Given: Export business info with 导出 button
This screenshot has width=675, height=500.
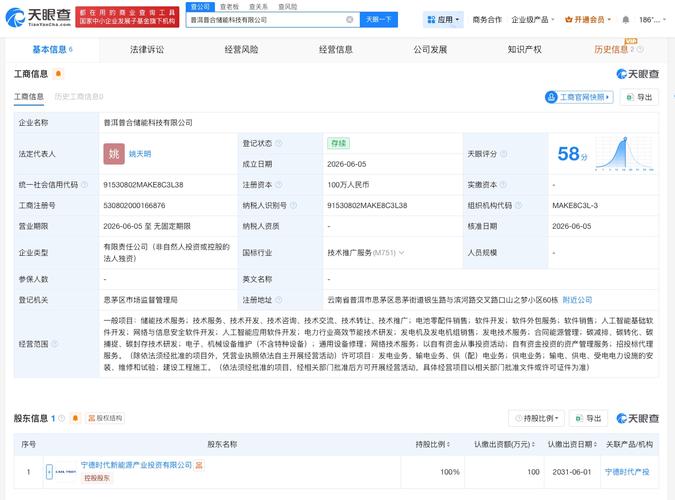Looking at the screenshot, I should (639, 97).
